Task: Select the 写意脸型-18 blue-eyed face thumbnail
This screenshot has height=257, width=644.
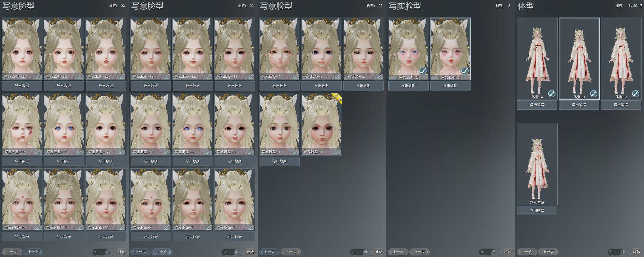Action: click(64, 123)
